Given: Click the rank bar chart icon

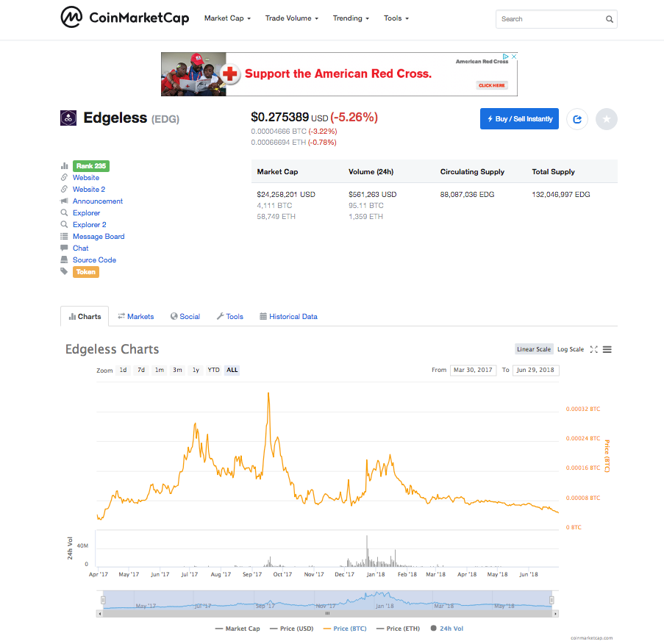Looking at the screenshot, I should point(65,165).
